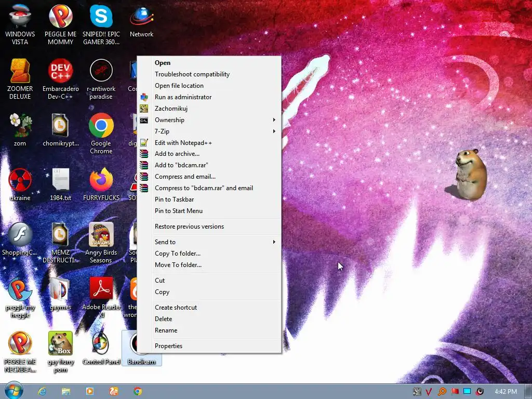The width and height of the screenshot is (532, 399).
Task: Open Chrome from the taskbar
Action: coord(137,391)
